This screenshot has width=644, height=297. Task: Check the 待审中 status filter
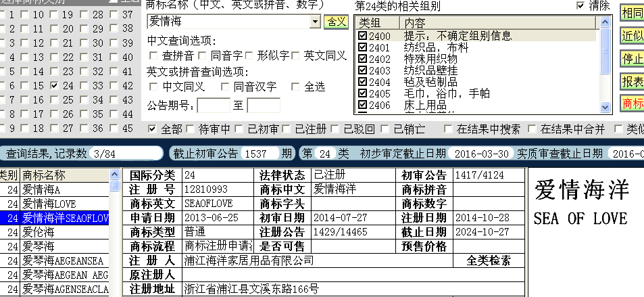[190, 129]
